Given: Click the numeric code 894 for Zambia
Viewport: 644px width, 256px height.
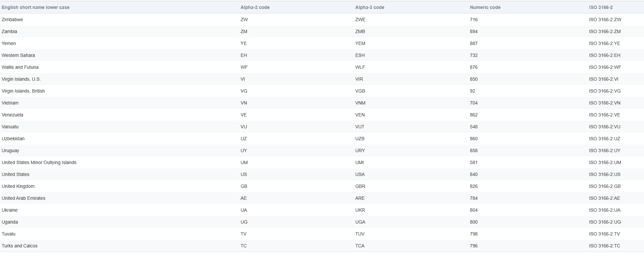Looking at the screenshot, I should tap(474, 31).
